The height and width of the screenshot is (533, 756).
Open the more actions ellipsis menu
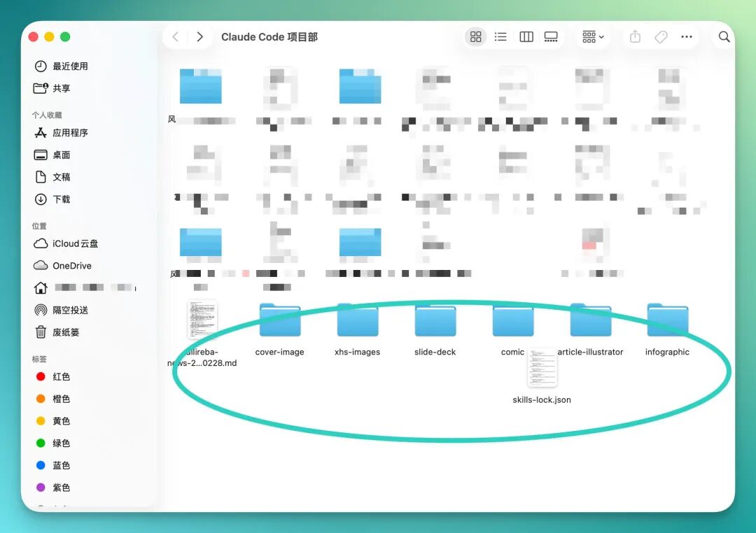coord(687,37)
